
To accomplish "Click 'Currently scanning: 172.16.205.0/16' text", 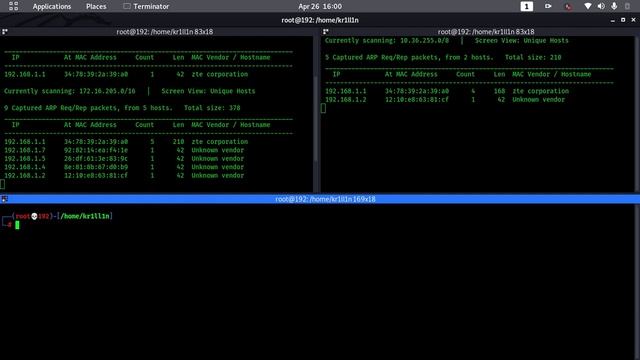I will point(70,91).
